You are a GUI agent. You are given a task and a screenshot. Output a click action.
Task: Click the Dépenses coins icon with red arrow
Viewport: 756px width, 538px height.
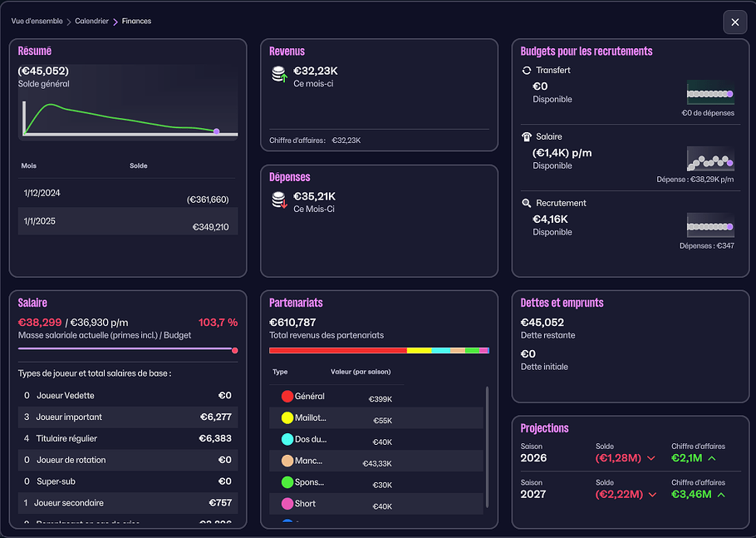tap(279, 200)
